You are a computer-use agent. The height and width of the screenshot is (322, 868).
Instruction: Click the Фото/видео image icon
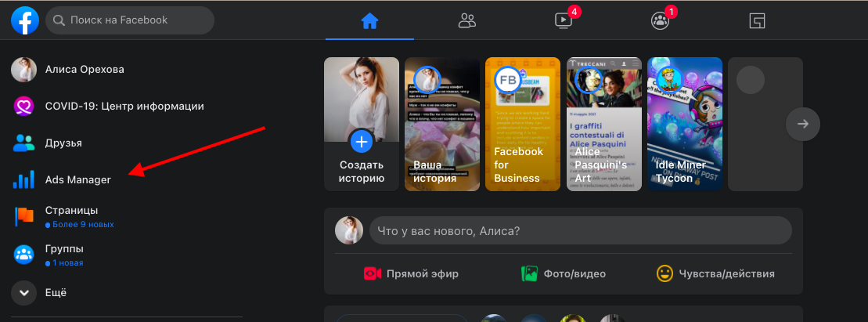529,273
